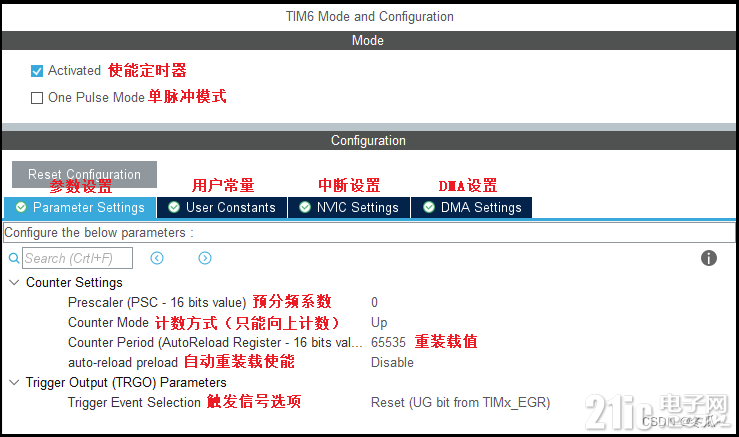Open Trigger Event Selection Reset value dropdown
739x437 pixels.
pyautogui.click(x=460, y=402)
